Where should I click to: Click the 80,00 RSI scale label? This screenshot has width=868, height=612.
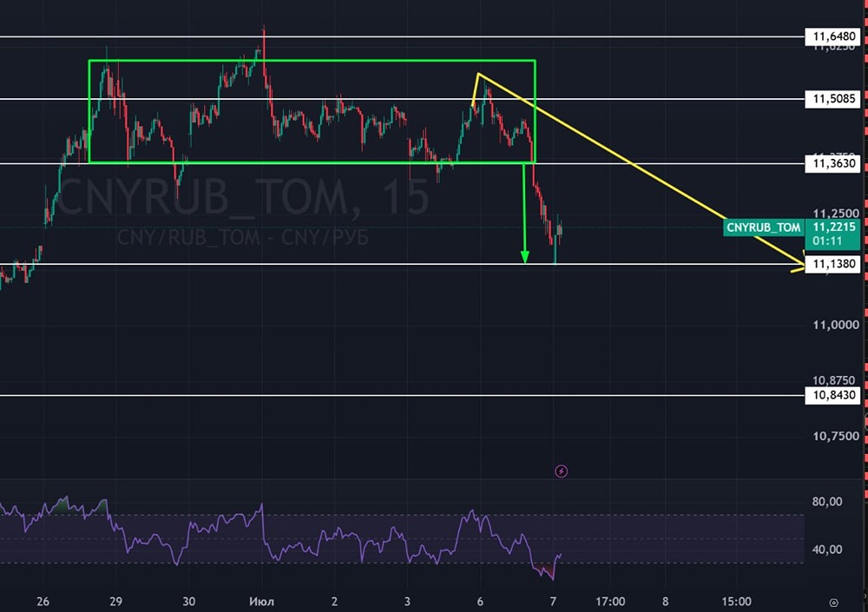pos(827,502)
